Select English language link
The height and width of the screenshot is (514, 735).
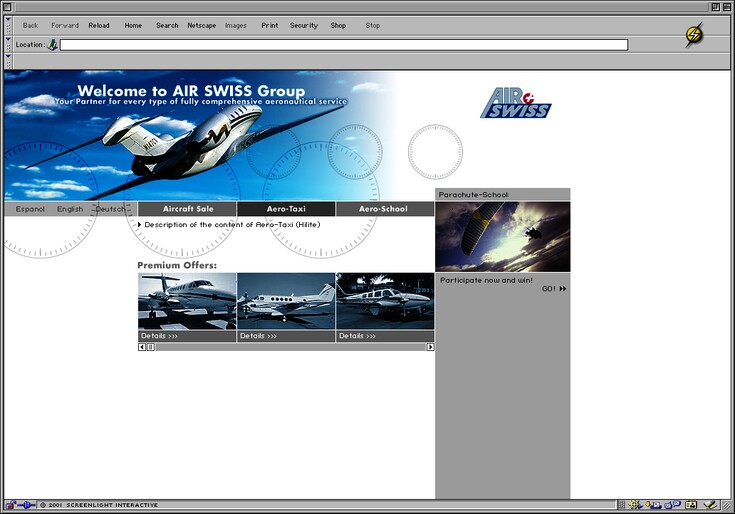pos(70,209)
